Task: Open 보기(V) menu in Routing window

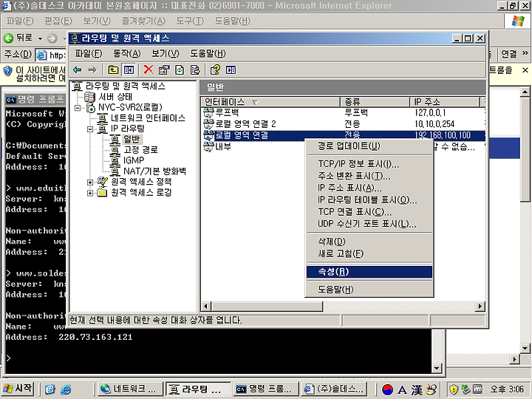Action: click(x=166, y=54)
